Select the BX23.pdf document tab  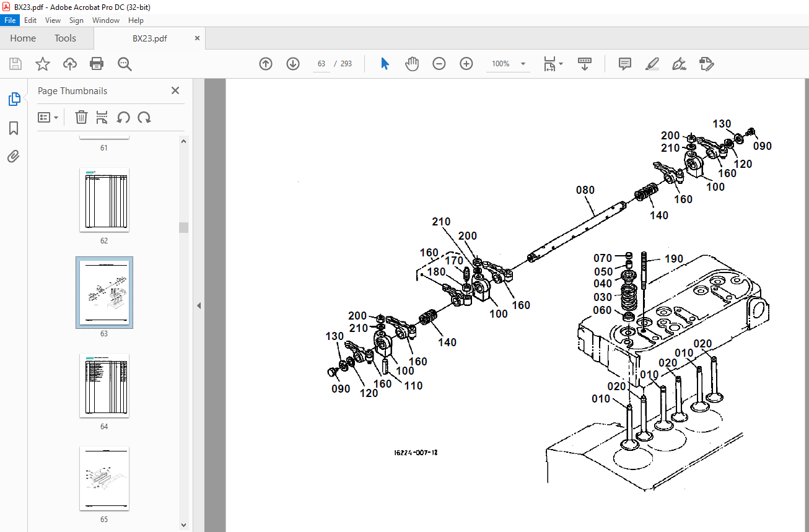[149, 38]
